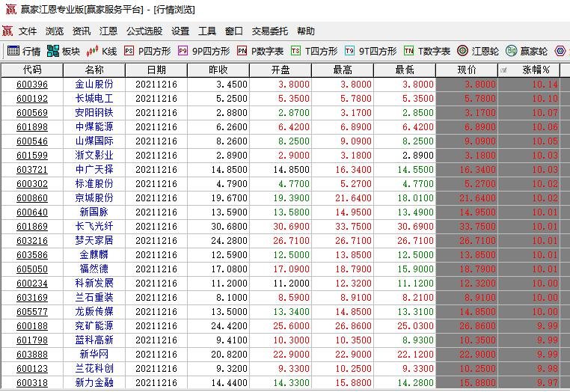Screen dimensions: 570x392
Task: Select the 兰石重装 stock name
Action: (94, 297)
